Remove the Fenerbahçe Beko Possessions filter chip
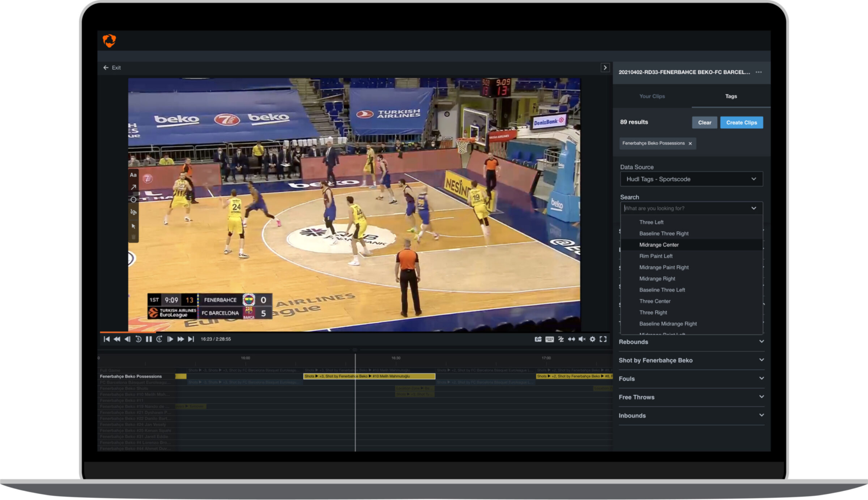This screenshot has width=868, height=500. tap(690, 144)
